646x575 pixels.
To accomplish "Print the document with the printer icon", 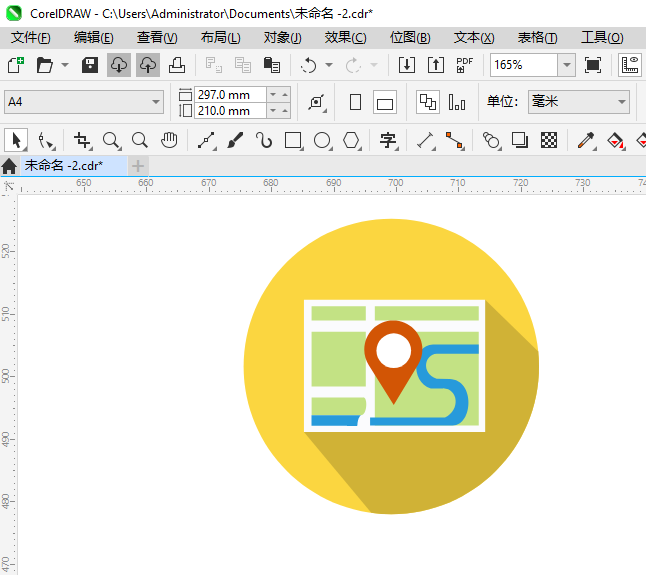I will 177,65.
